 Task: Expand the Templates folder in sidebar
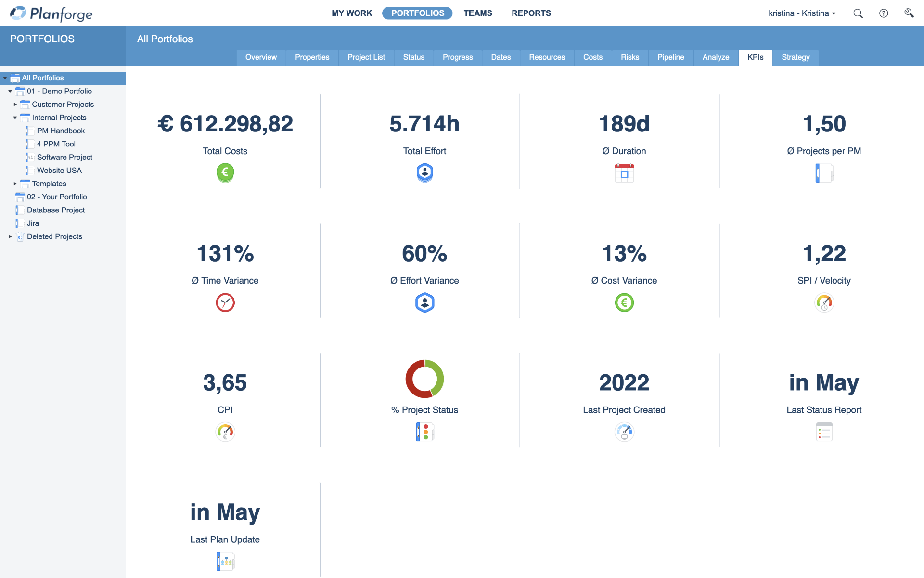[x=14, y=184]
